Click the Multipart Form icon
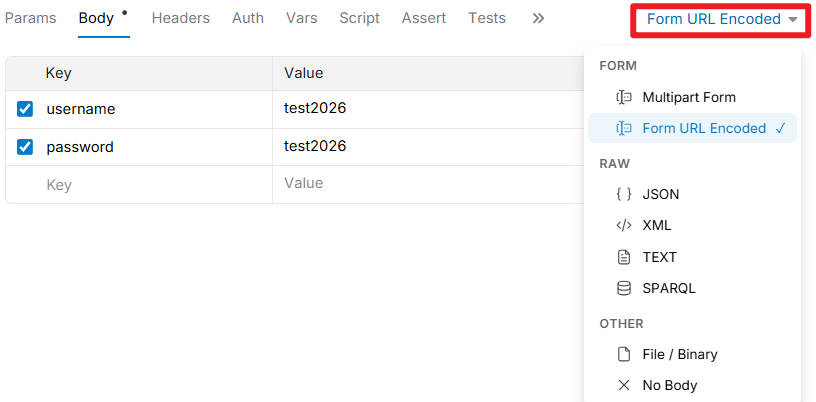 point(623,97)
